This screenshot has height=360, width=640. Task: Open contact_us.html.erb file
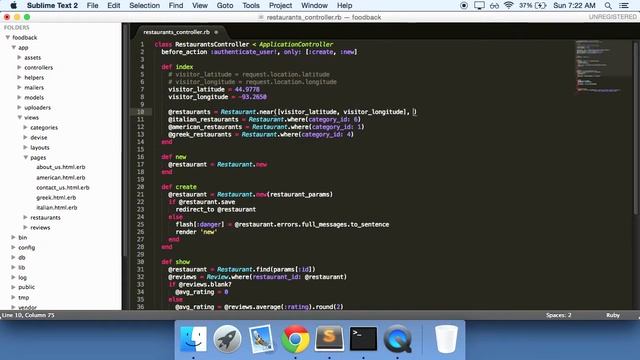62,187
